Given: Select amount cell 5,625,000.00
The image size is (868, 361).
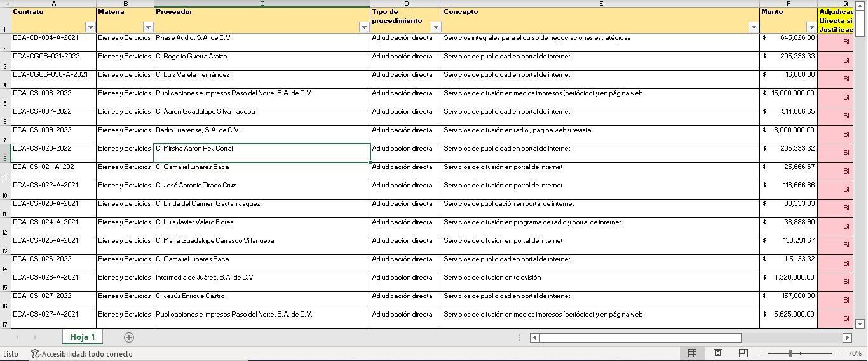Looking at the screenshot, I should pos(789,319).
